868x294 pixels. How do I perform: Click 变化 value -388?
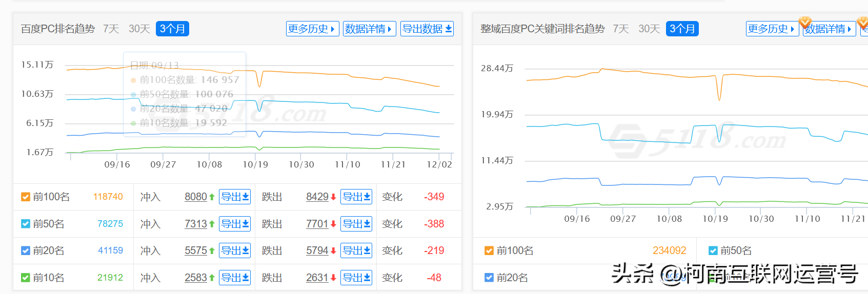click(434, 224)
